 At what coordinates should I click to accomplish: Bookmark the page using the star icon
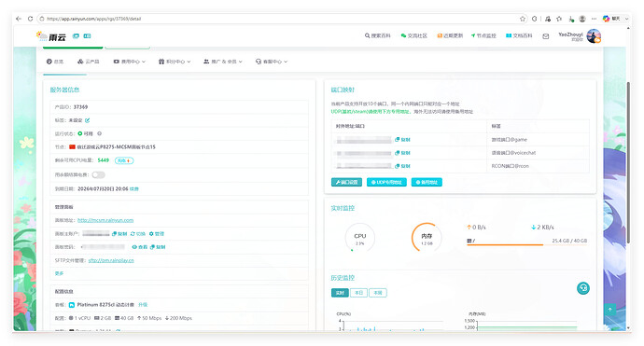coord(523,19)
